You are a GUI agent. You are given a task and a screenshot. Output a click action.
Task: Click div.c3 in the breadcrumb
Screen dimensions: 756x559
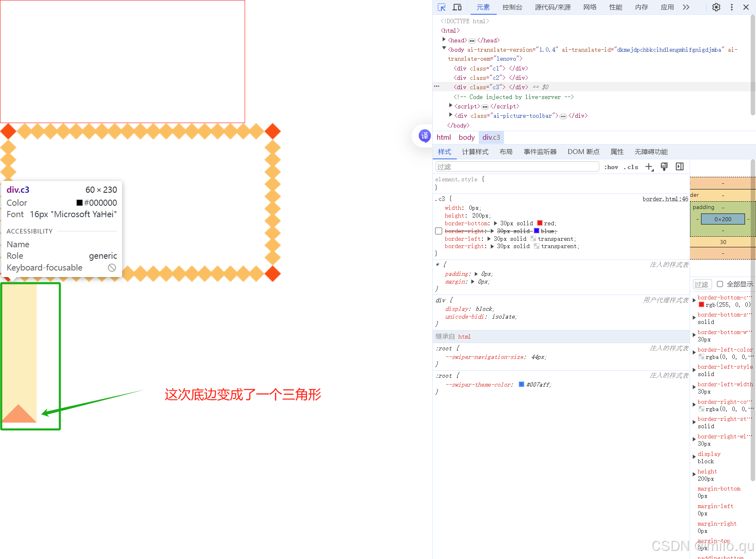point(491,137)
